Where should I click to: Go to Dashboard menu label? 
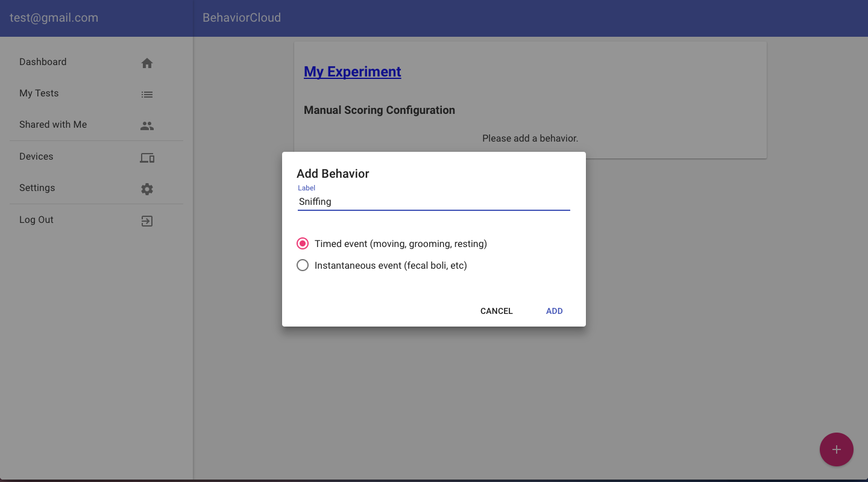[43, 62]
